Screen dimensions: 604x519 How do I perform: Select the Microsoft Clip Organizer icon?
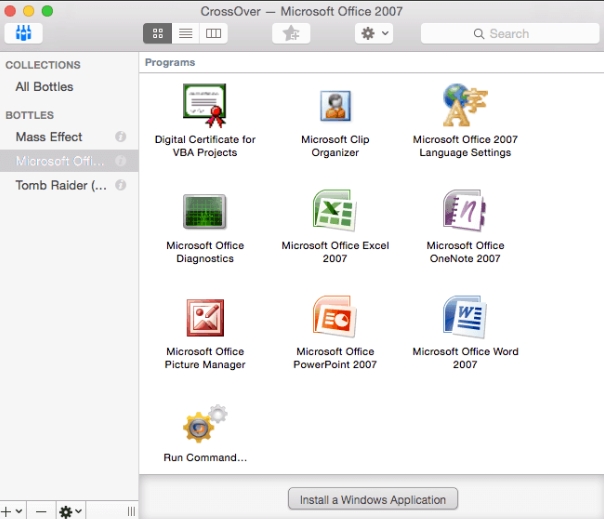tap(335, 106)
